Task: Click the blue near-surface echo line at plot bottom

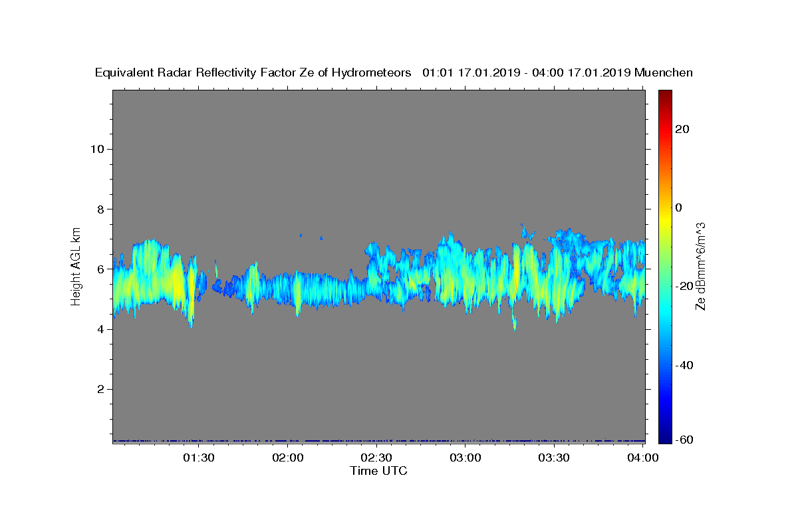Action: [x=378, y=440]
